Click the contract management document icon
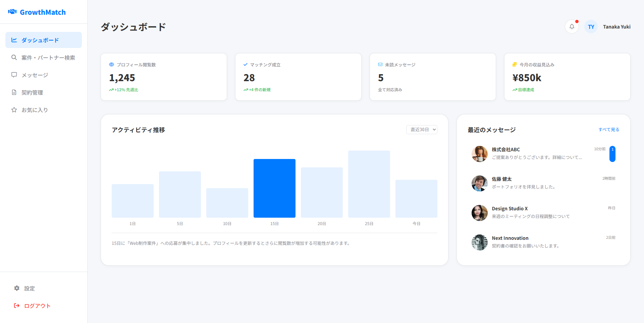Viewport: 644px width, 323px height. click(14, 92)
